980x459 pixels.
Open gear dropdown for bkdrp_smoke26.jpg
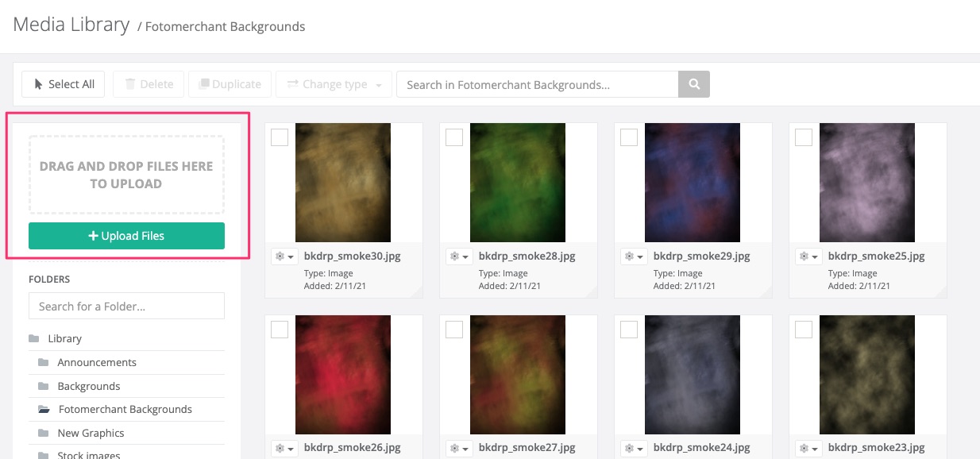(x=284, y=449)
